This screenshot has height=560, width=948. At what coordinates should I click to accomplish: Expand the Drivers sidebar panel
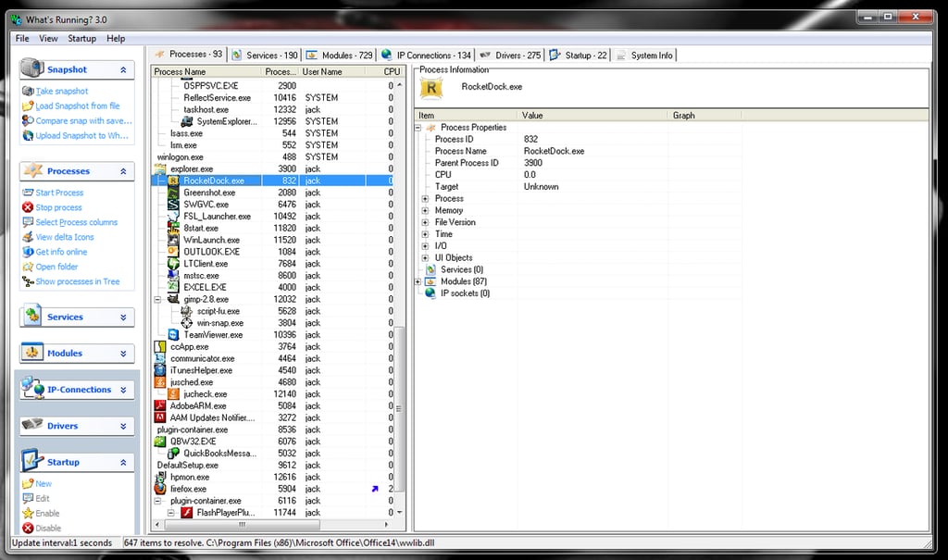tap(123, 426)
